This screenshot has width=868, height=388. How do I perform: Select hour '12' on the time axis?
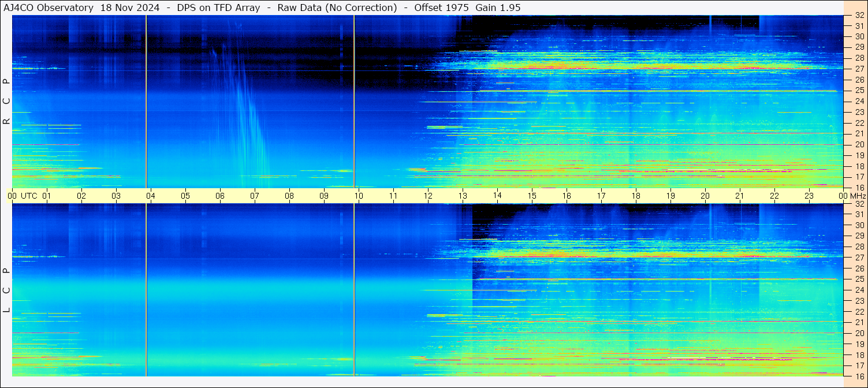[428, 196]
